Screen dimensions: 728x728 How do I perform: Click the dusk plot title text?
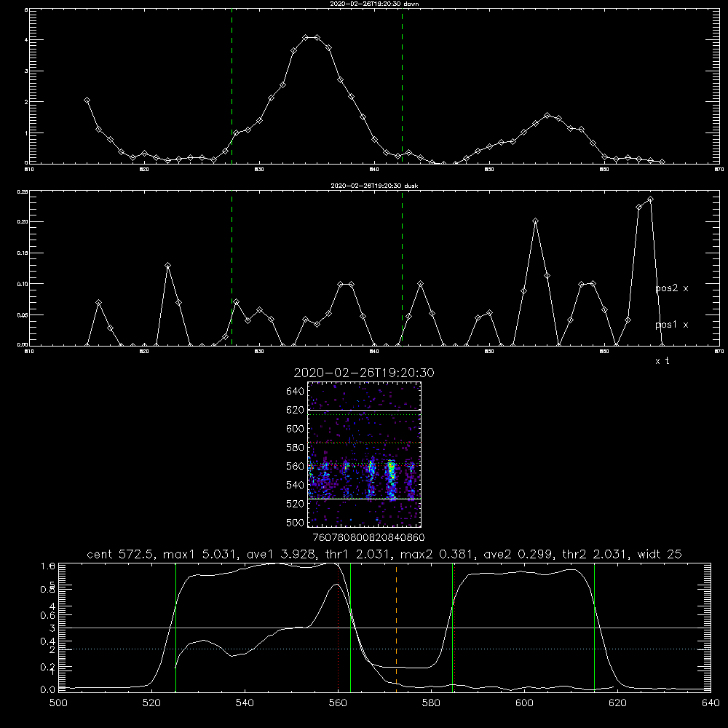tap(374, 186)
